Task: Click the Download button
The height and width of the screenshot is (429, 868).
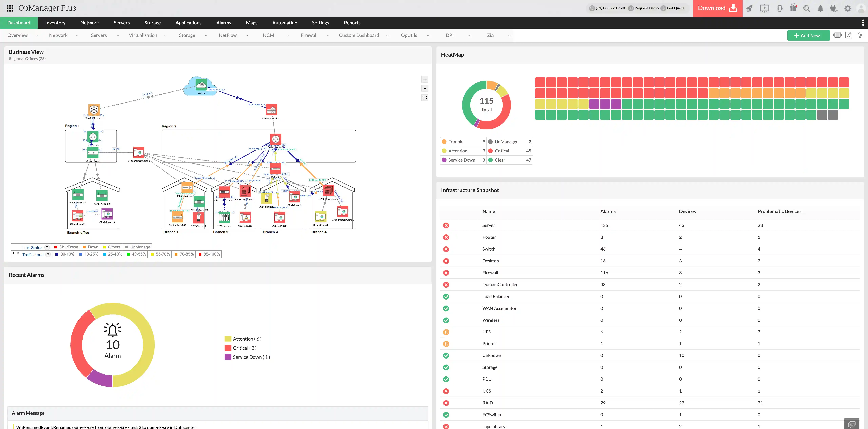Action: pyautogui.click(x=717, y=8)
